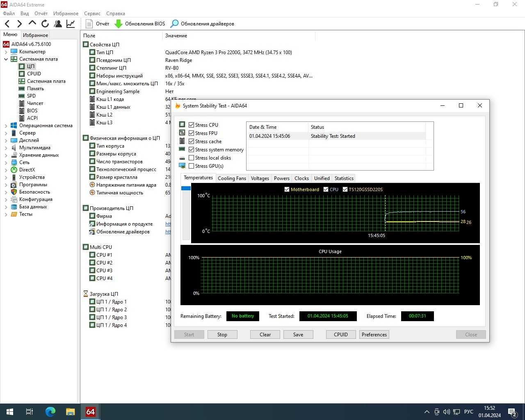The height and width of the screenshot is (420, 525).
Task: Click the Clear button
Action: (x=265, y=335)
